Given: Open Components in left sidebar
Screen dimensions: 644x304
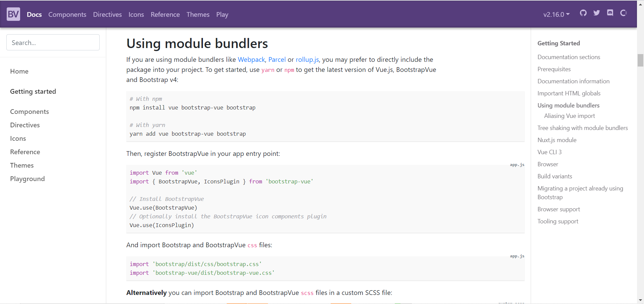Looking at the screenshot, I should click(30, 112).
